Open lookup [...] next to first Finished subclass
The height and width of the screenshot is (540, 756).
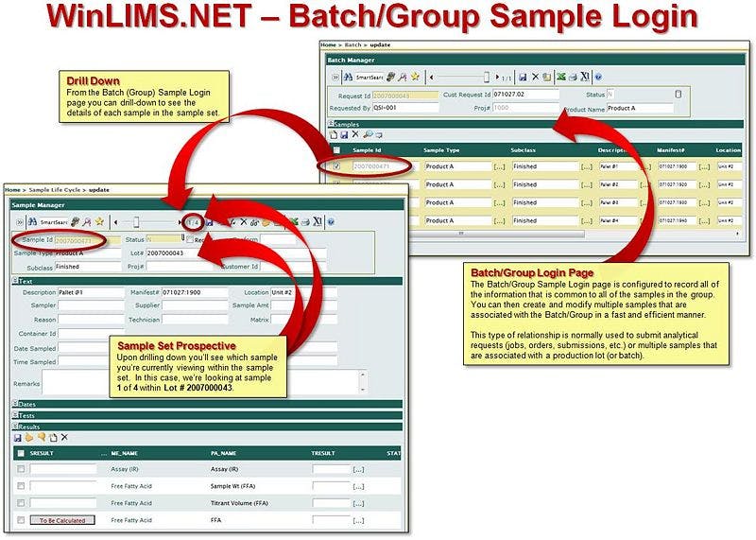[x=586, y=166]
